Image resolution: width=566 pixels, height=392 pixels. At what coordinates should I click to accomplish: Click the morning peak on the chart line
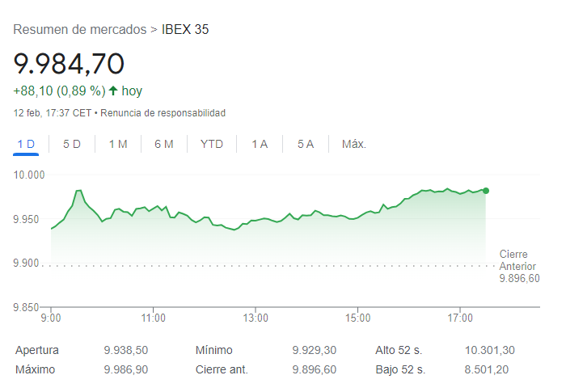coord(79,190)
